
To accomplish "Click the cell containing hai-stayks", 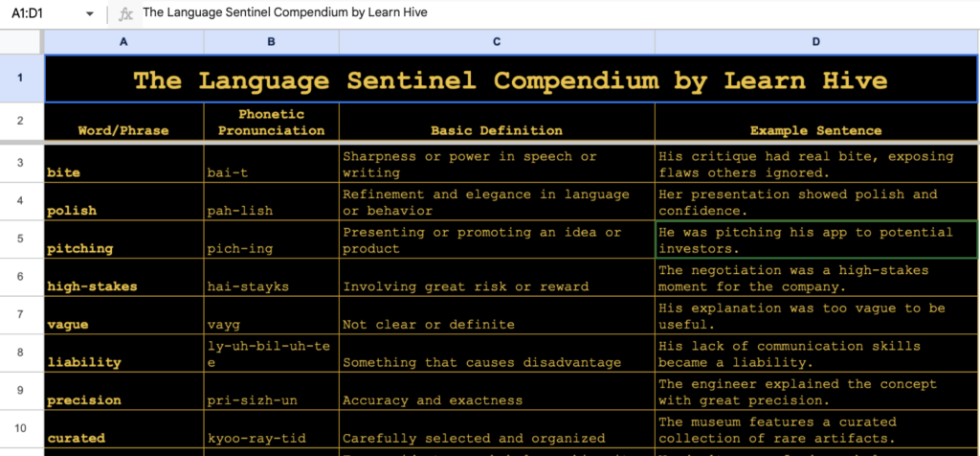I will pyautogui.click(x=271, y=277).
